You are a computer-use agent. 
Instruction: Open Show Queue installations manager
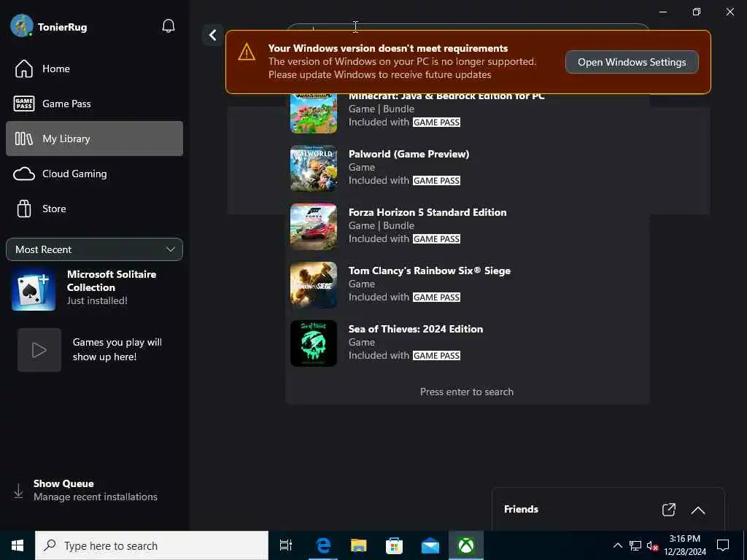click(x=94, y=490)
